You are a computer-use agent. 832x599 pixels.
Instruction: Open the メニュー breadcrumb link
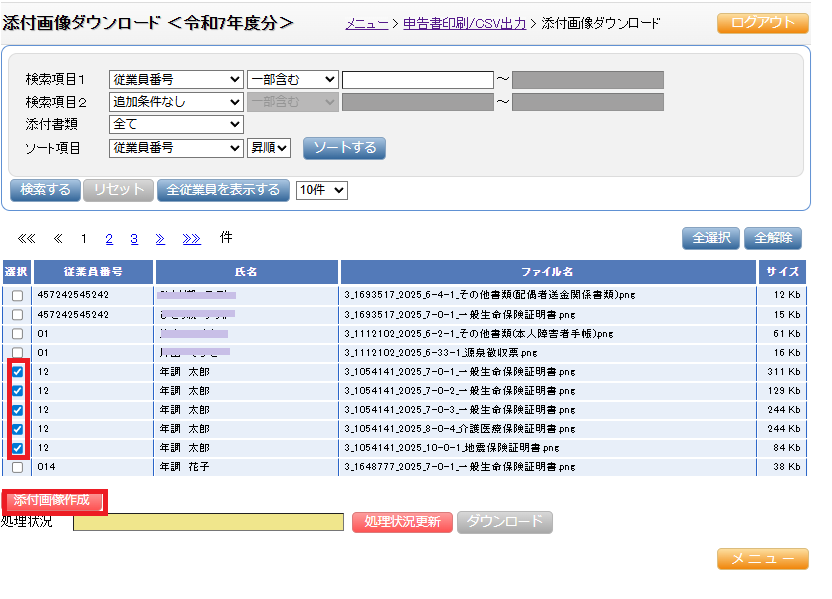click(x=366, y=23)
